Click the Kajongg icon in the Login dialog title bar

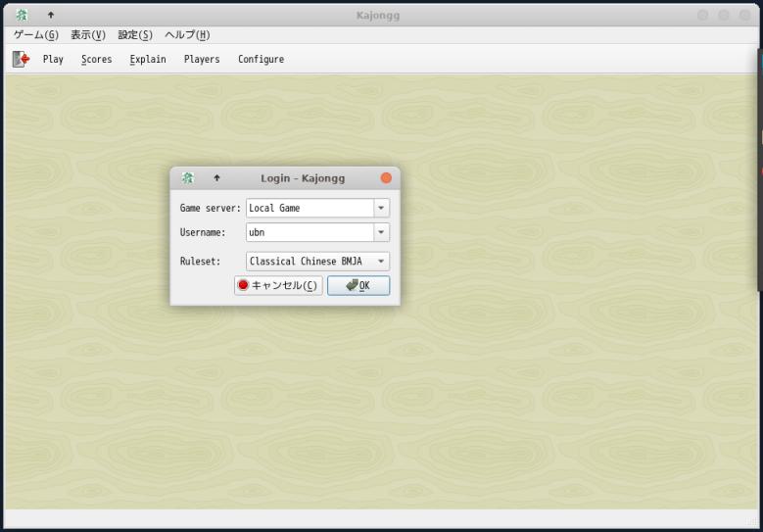coord(188,178)
